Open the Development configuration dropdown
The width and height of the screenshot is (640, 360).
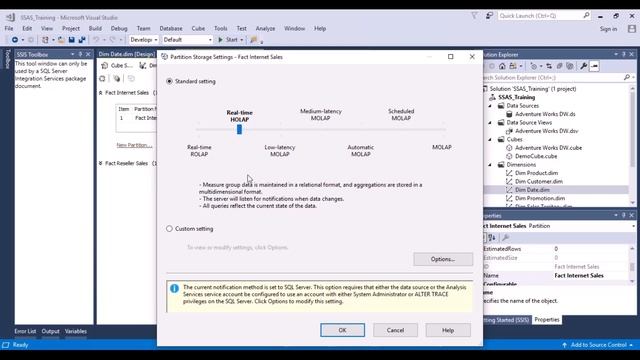(x=144, y=40)
